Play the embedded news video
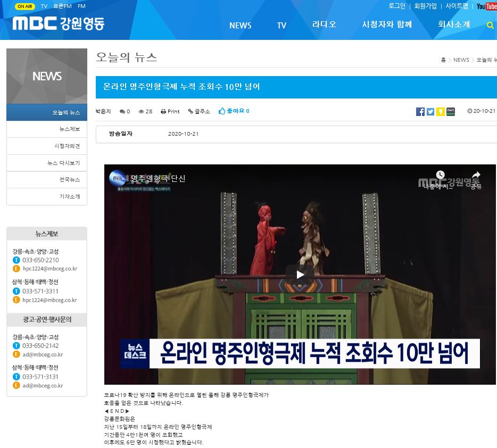 coord(300,275)
